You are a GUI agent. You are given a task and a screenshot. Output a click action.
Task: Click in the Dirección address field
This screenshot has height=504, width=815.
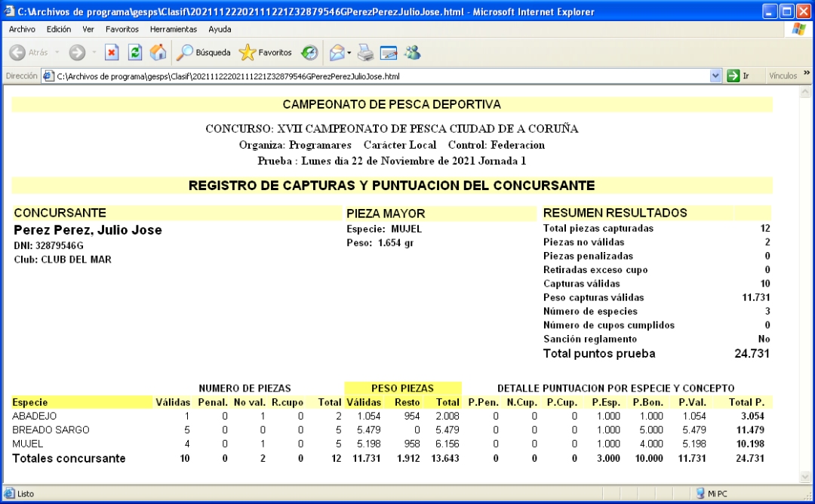pyautogui.click(x=377, y=76)
